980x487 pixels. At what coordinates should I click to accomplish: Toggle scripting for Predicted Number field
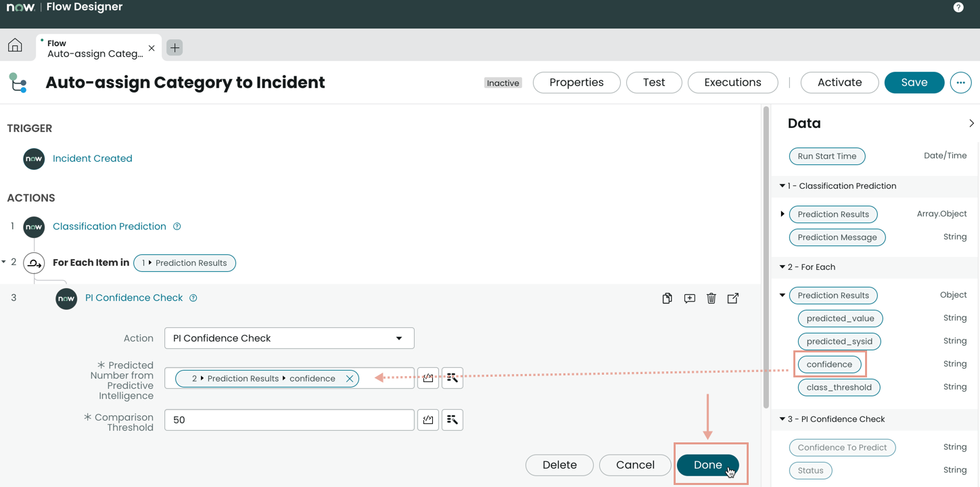[x=428, y=378]
